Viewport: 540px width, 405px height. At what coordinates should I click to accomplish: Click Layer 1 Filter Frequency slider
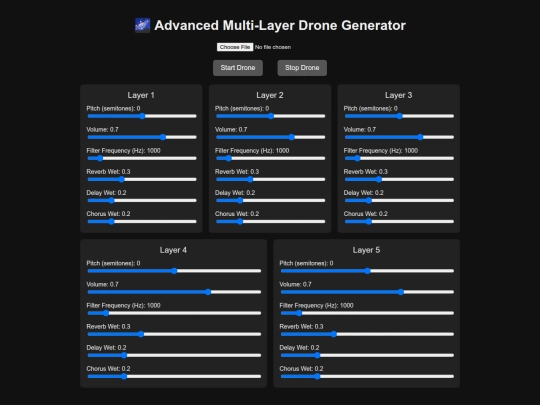click(142, 158)
